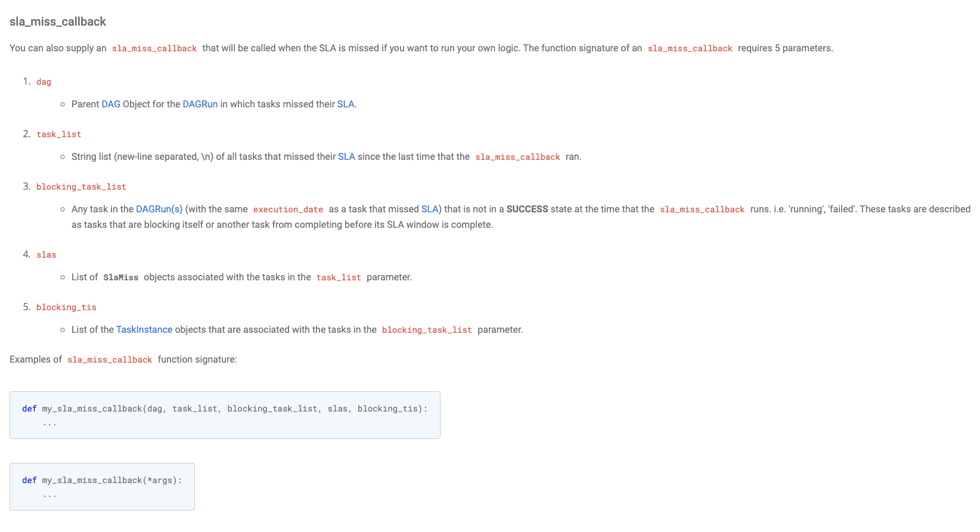Open DAGRun(s) link under blocking_task_list
The width and height of the screenshot is (980, 532).
pyautogui.click(x=159, y=209)
